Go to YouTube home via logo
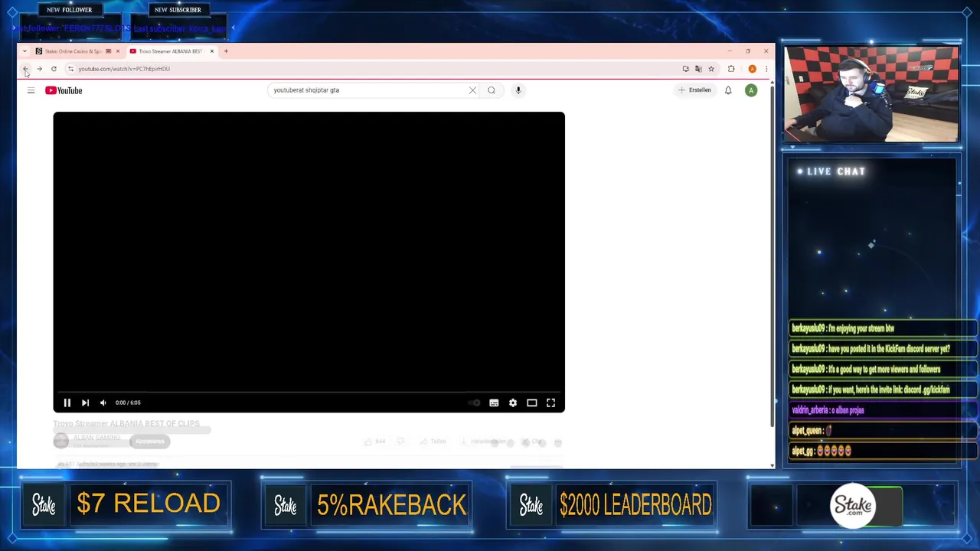Image resolution: width=980 pixels, height=551 pixels. (64, 90)
